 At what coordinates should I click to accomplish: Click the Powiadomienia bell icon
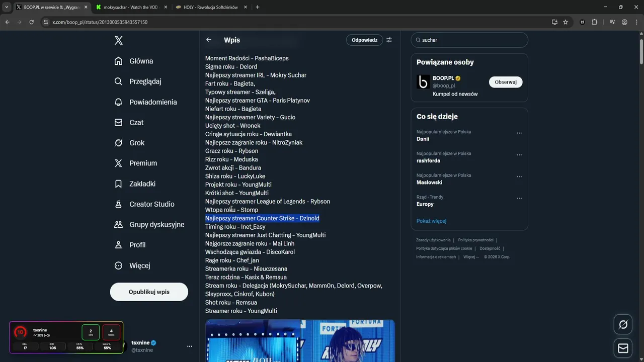(119, 102)
